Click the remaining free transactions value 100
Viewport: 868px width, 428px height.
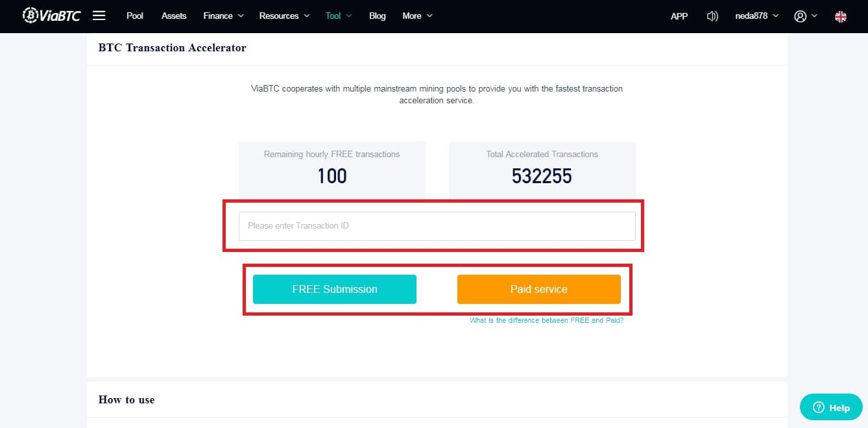332,176
